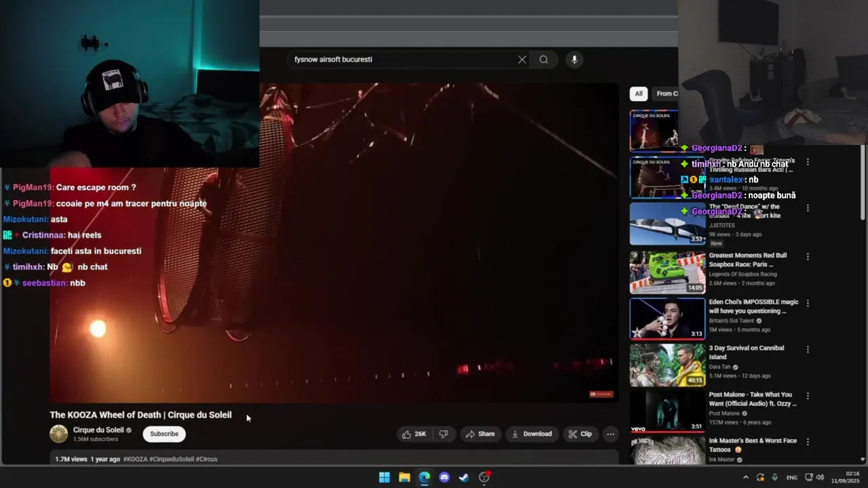The width and height of the screenshot is (868, 488).
Task: Click Dara Tah channel name
Action: click(719, 367)
